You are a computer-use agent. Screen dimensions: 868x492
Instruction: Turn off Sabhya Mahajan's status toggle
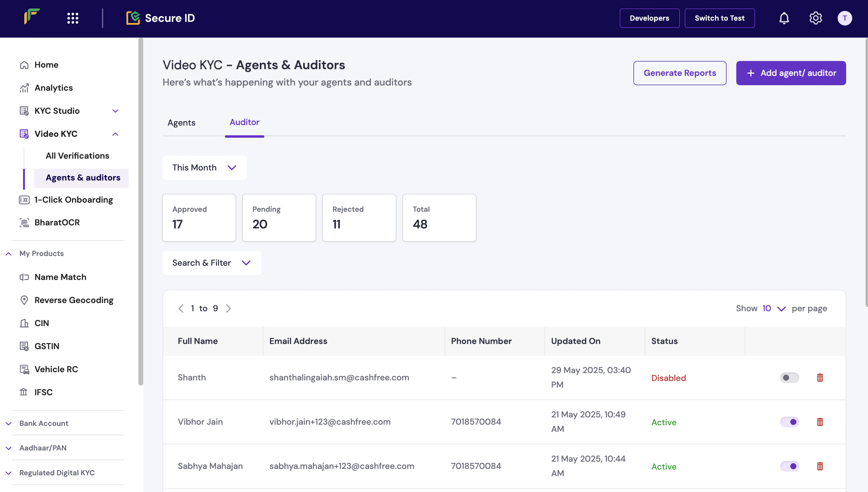[x=789, y=466]
